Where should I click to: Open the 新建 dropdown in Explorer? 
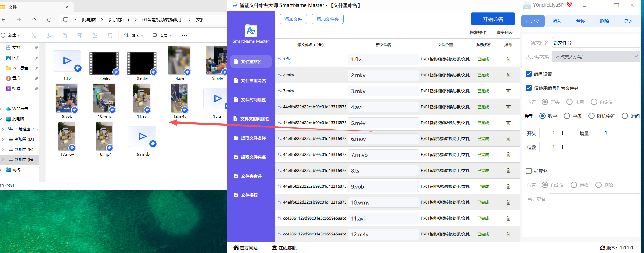click(x=11, y=35)
